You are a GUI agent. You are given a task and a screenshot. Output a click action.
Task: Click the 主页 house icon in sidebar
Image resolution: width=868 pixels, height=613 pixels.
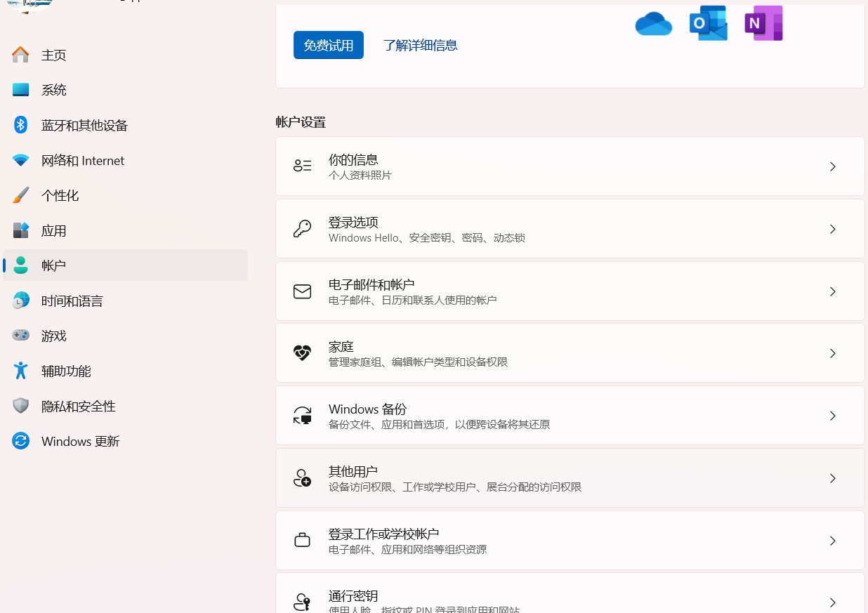click(x=20, y=55)
